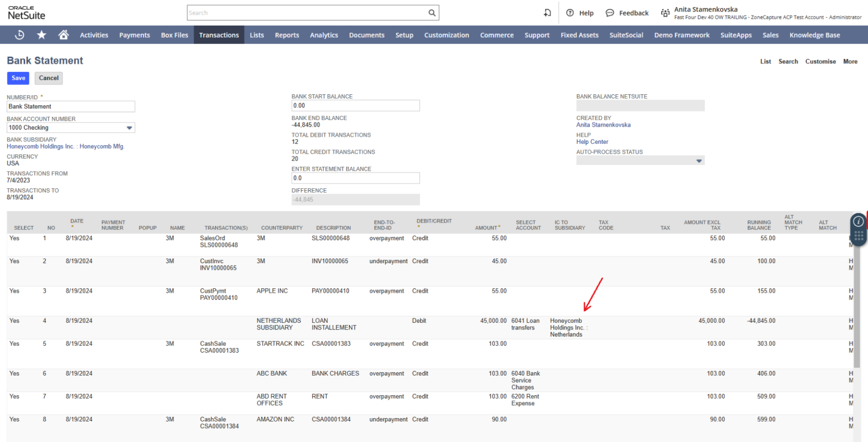Image resolution: width=868 pixels, height=442 pixels.
Task: Click the Debit/Credit column header
Action: 434,221
